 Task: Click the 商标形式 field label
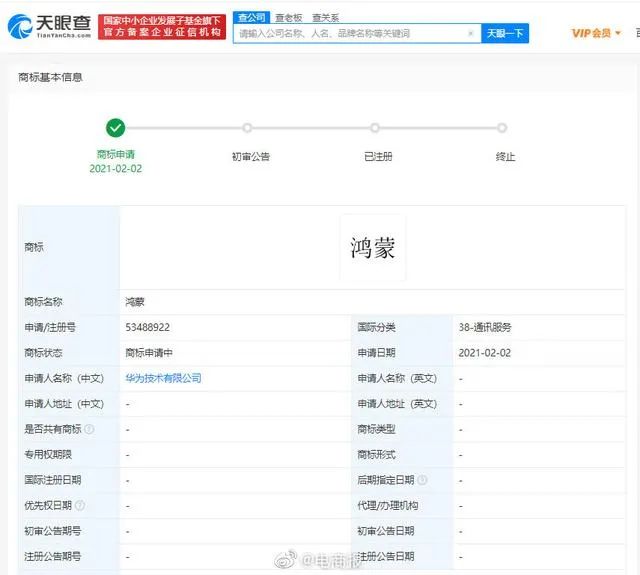click(x=376, y=454)
